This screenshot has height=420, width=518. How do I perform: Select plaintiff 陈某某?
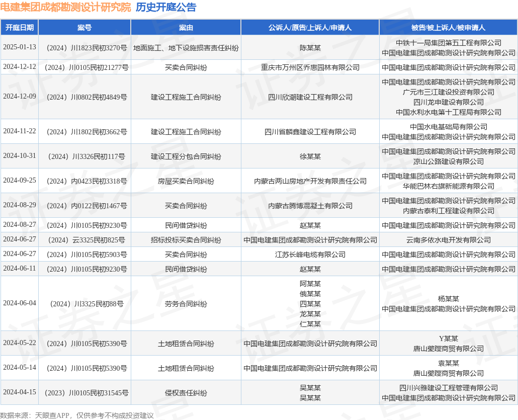tap(310, 48)
